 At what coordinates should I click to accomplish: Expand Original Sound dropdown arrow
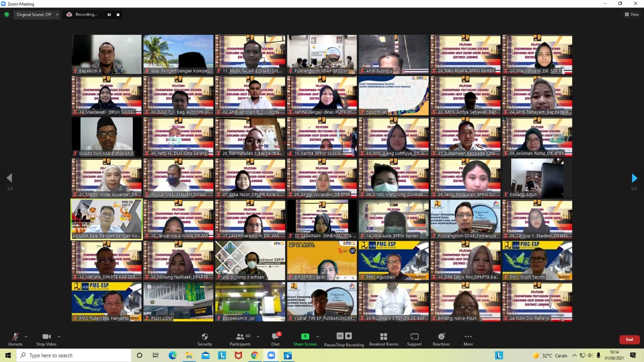pos(57,15)
